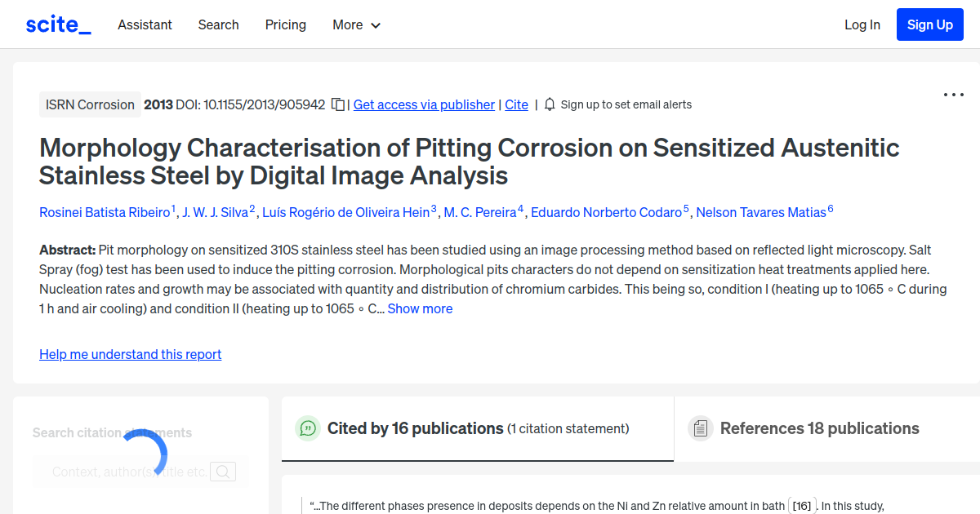This screenshot has width=980, height=514.
Task: Expand the More navigation dropdown
Action: (356, 24)
